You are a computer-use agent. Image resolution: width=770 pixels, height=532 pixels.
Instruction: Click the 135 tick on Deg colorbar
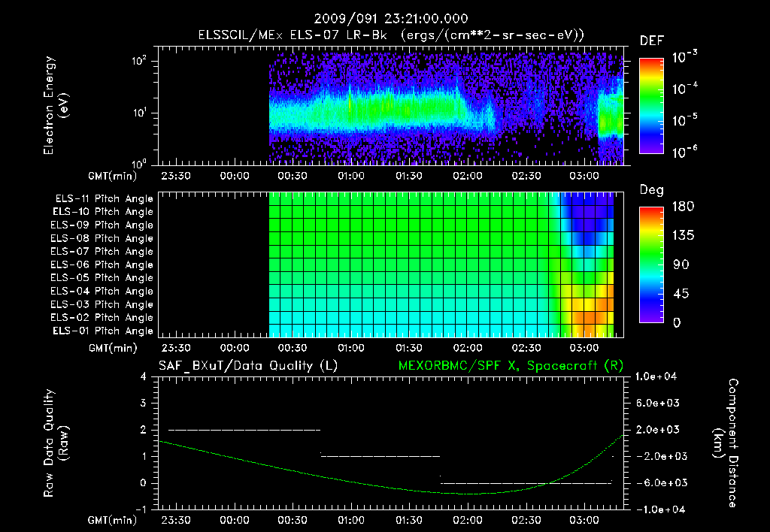tap(683, 236)
